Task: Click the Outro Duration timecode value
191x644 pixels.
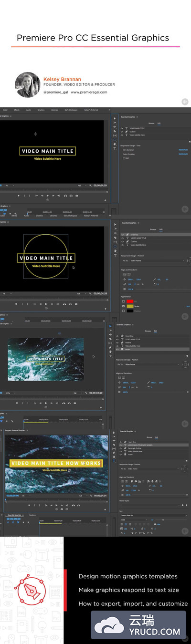Action: click(x=183, y=153)
